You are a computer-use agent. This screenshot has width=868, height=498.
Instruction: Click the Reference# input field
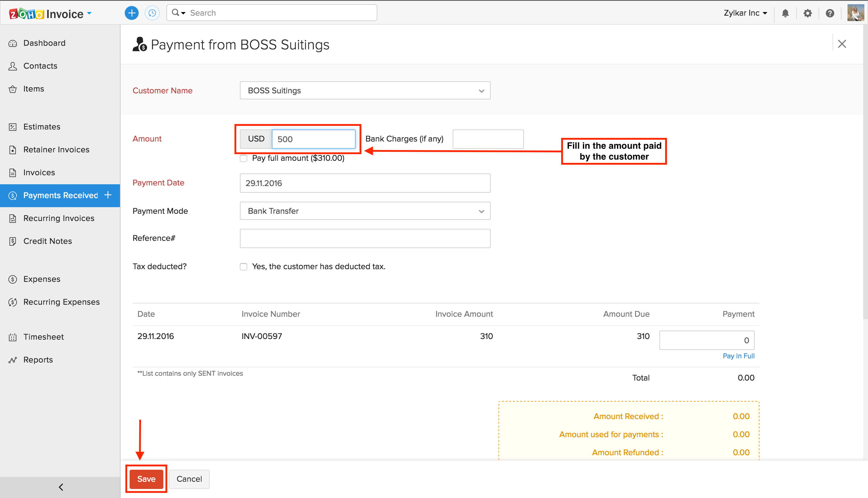tap(365, 238)
